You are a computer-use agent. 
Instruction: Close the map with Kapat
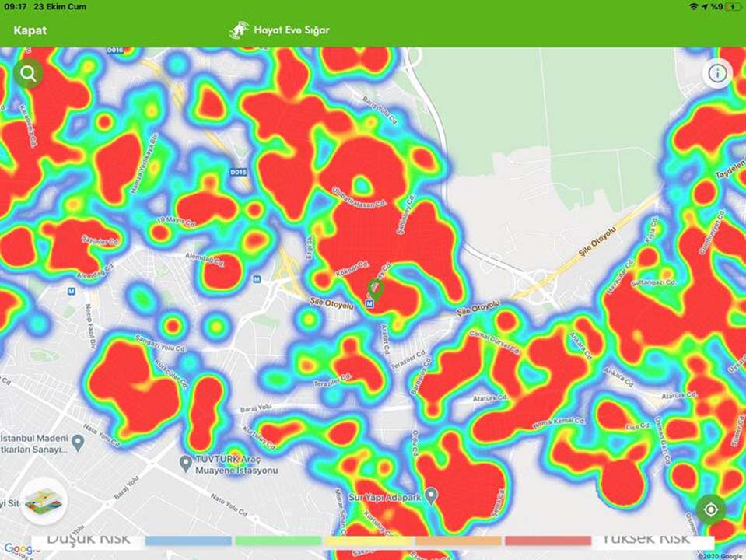coord(30,30)
